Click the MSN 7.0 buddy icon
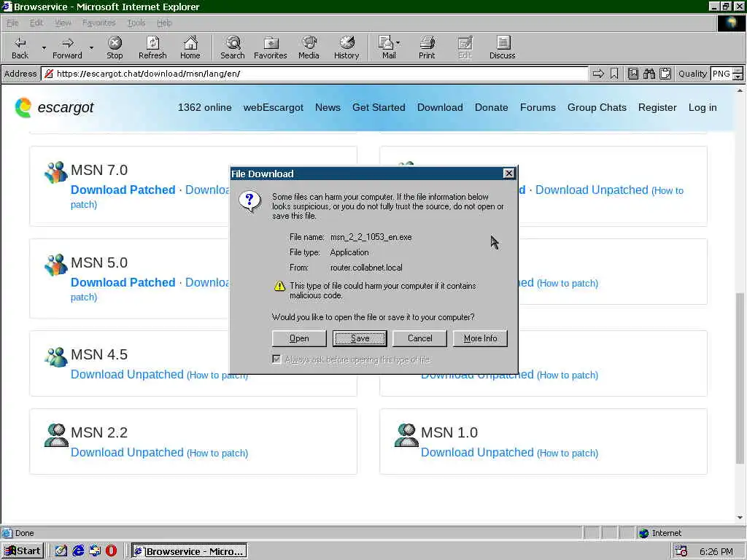747x560 pixels. [x=55, y=172]
